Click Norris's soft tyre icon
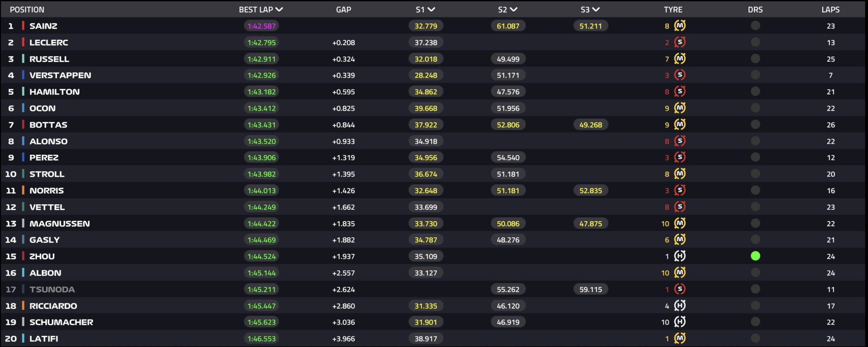This screenshot has height=347, width=868. 680,190
